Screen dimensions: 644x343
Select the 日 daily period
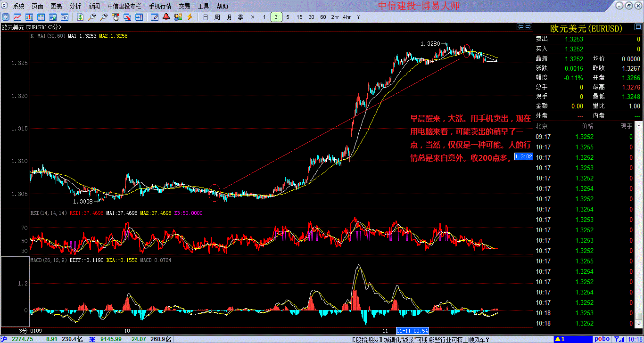(x=205, y=17)
